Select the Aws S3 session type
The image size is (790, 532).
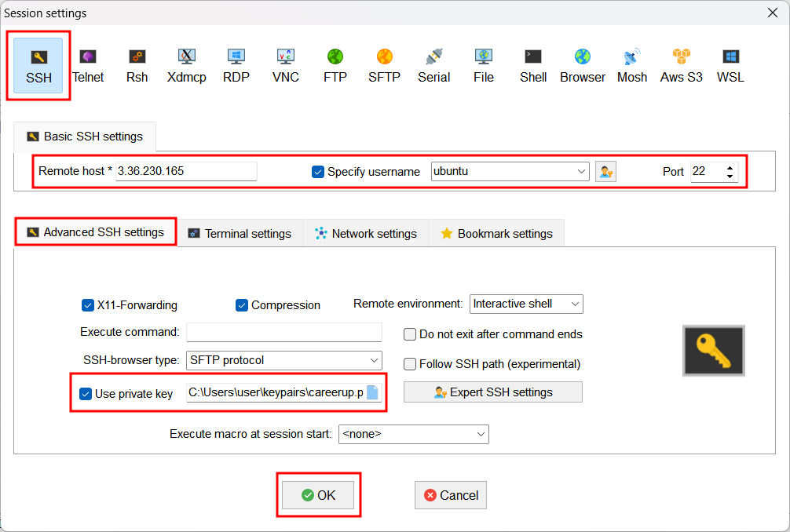point(681,65)
